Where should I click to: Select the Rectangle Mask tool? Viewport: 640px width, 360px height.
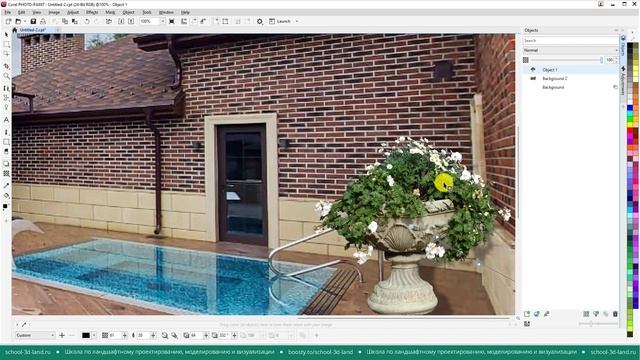coord(6,44)
